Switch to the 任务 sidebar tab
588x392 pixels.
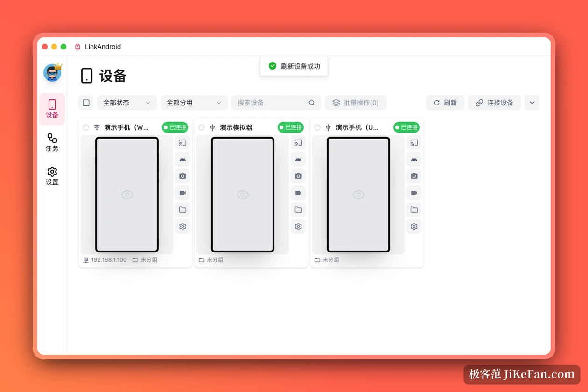pos(52,143)
